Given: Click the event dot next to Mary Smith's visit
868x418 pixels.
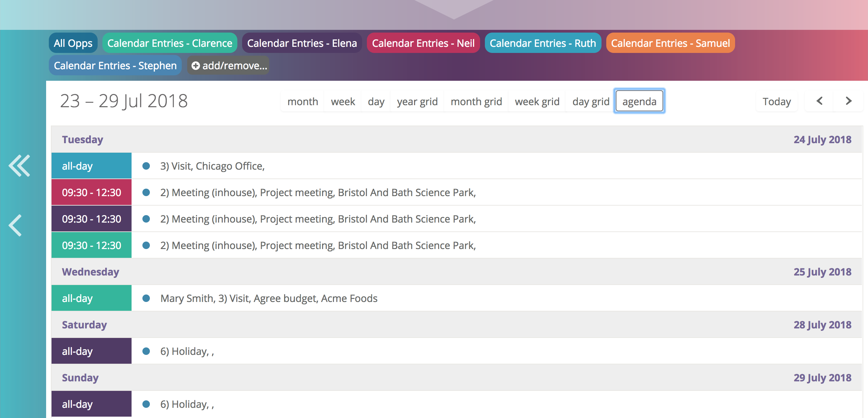Looking at the screenshot, I should 146,298.
